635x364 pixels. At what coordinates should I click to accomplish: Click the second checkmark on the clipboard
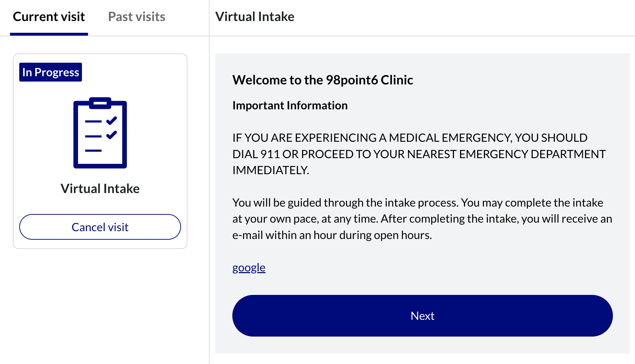click(112, 135)
